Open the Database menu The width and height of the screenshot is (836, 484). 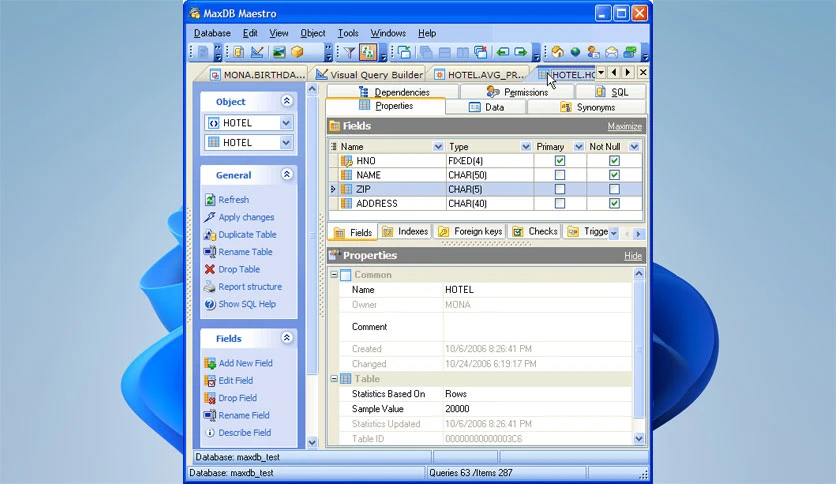pyautogui.click(x=212, y=33)
